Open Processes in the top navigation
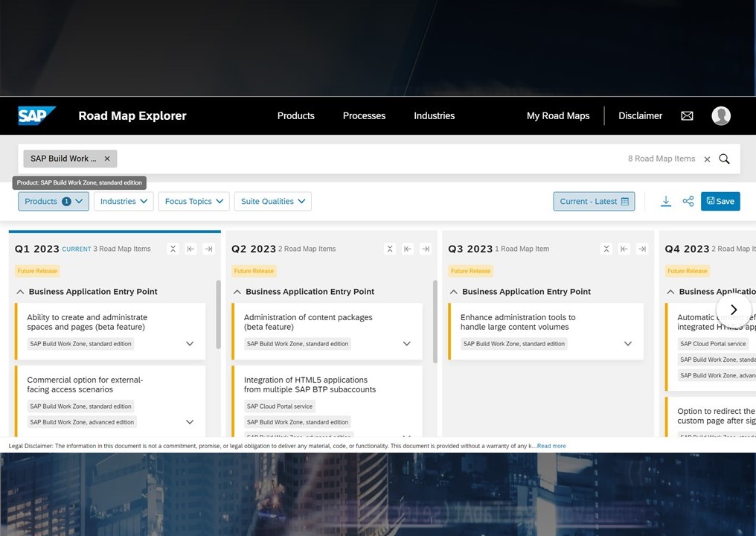 364,115
